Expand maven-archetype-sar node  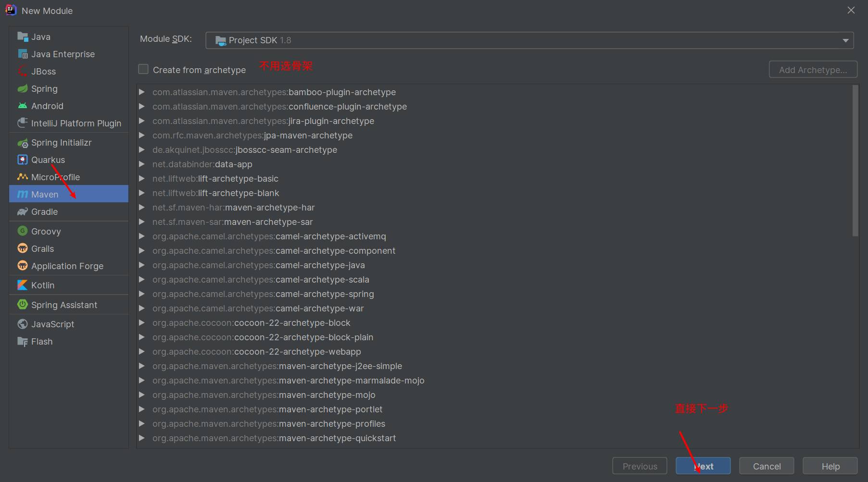pos(142,222)
